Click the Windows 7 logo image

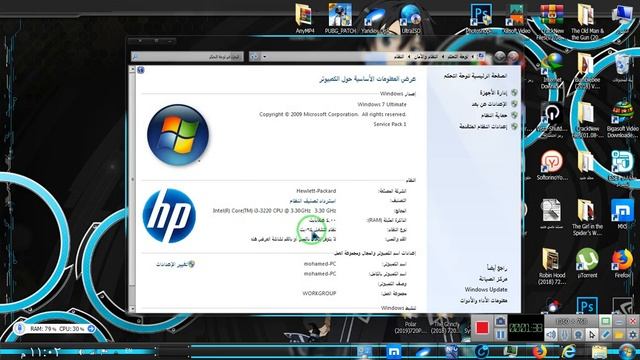[178, 135]
